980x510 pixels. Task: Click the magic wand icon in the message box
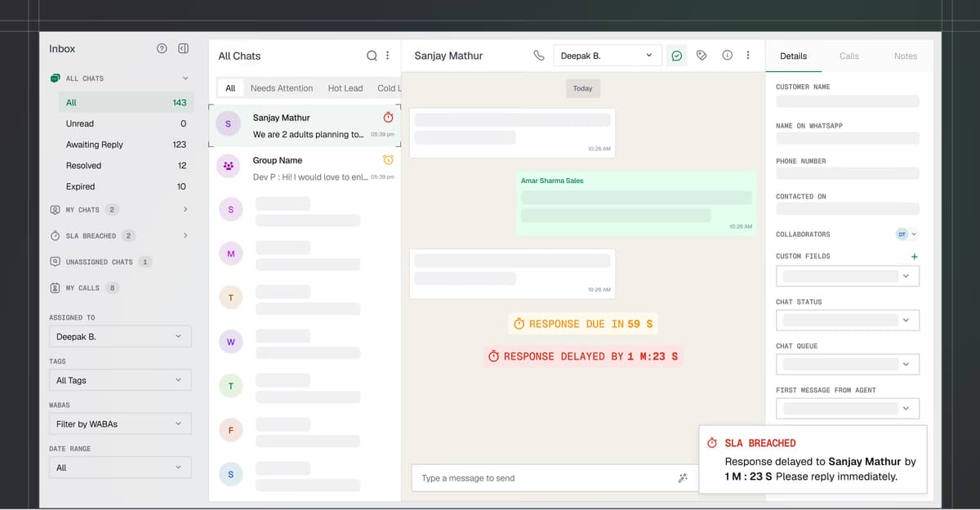[x=683, y=478]
